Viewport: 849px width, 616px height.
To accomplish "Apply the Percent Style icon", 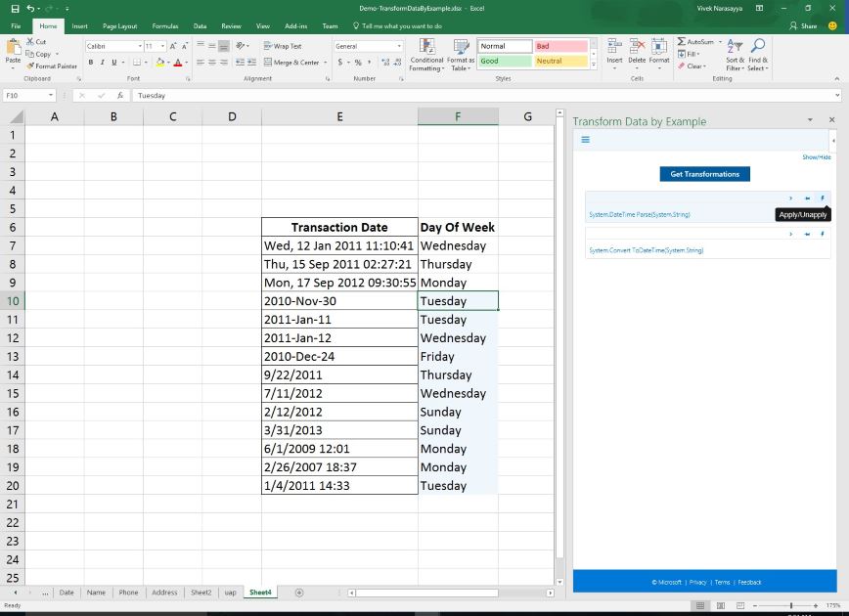I will pyautogui.click(x=360, y=61).
